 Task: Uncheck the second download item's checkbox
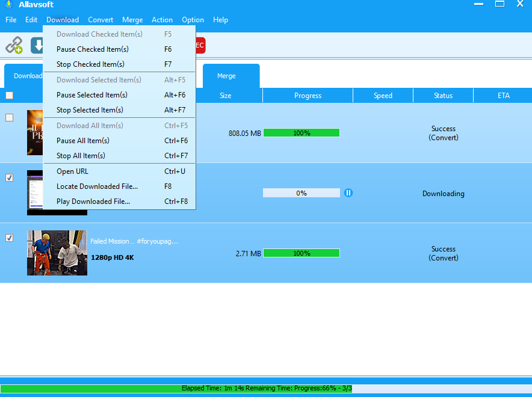coord(9,178)
